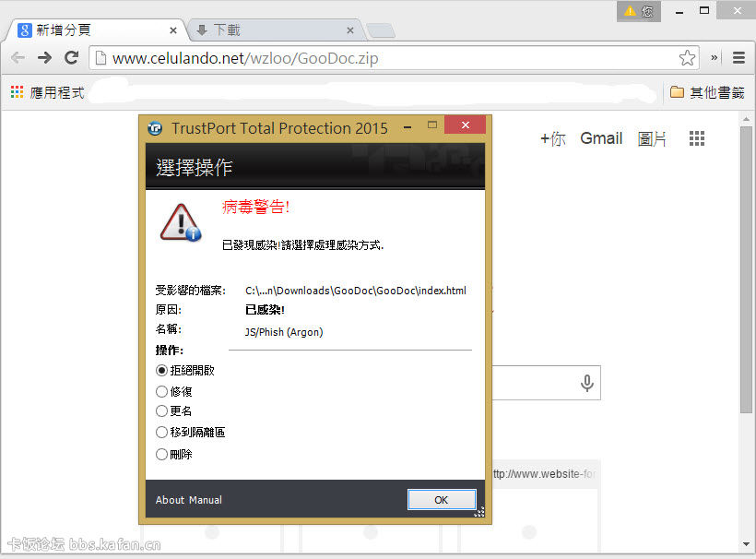
Task: Click the Google apps grid icon
Action: point(697,138)
